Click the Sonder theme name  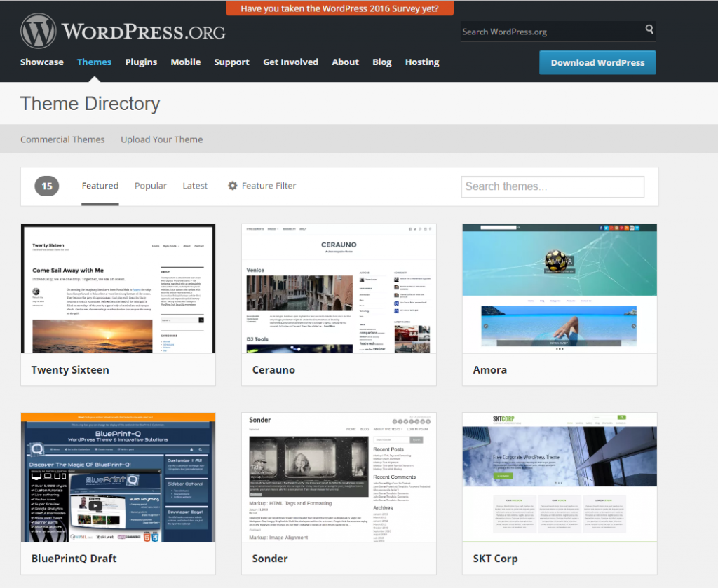coord(270,559)
